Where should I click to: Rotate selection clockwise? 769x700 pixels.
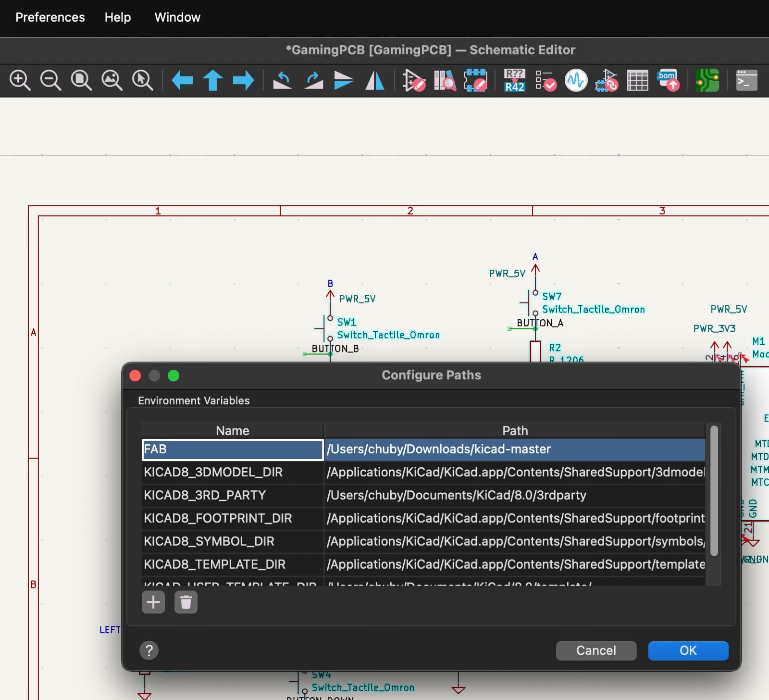(x=313, y=80)
